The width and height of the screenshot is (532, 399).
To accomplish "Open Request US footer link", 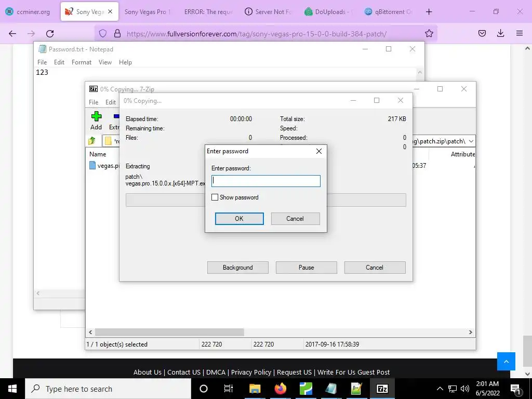I will [x=294, y=372].
